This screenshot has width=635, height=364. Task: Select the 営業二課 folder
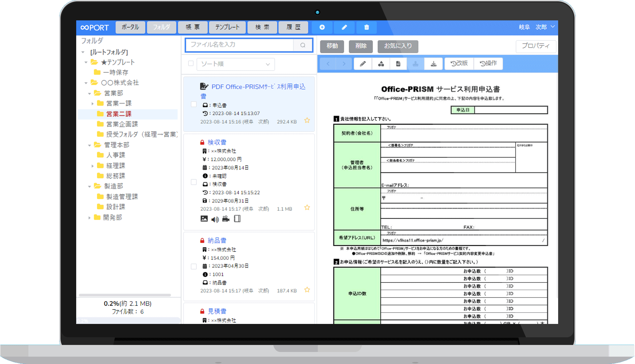tap(119, 114)
